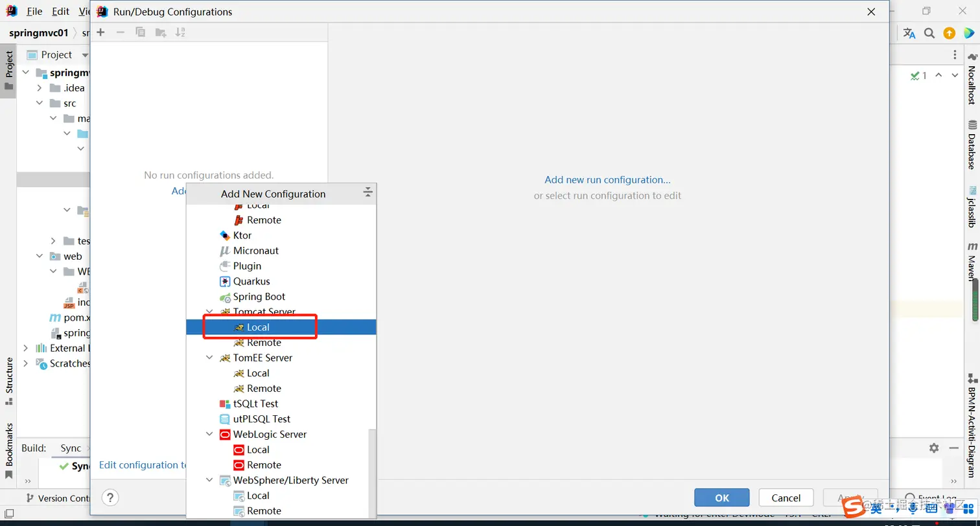The width and height of the screenshot is (980, 526).
Task: Select Remote under WebSphere/Liberty Server
Action: (281, 511)
